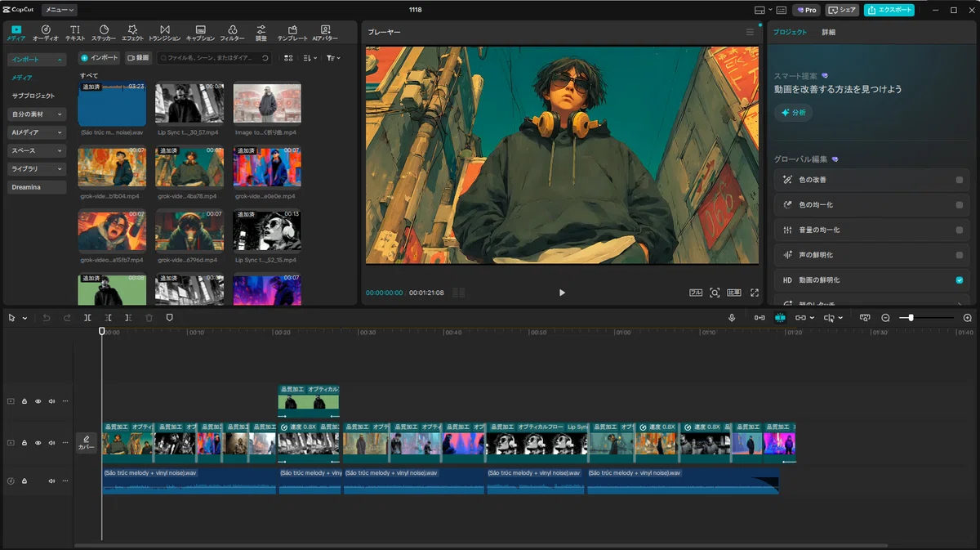The image size is (980, 550).
Task: Switch to the プロジェクト tab
Action: 790,32
